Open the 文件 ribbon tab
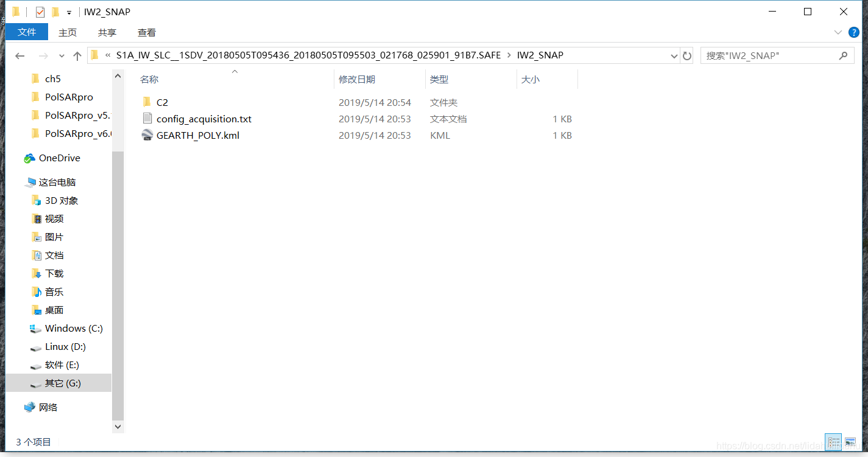868x457 pixels. [x=26, y=32]
